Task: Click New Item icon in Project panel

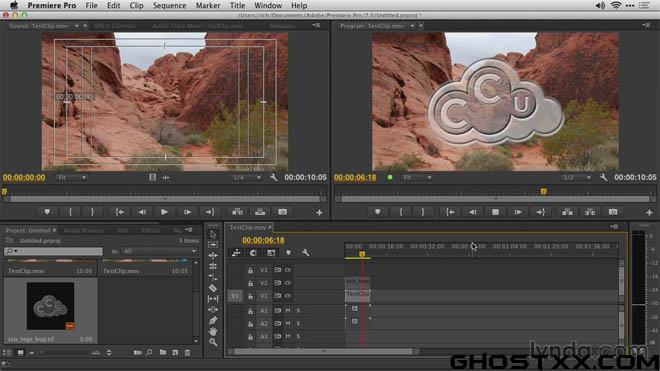Action: click(175, 352)
